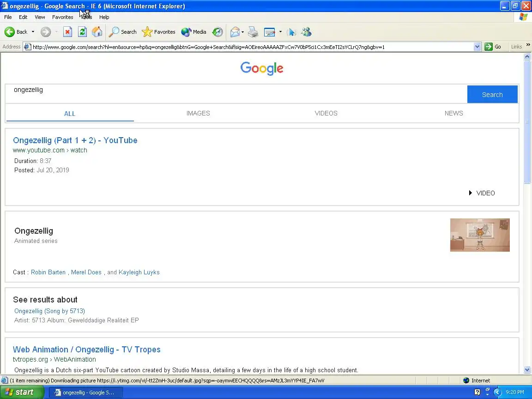The height and width of the screenshot is (399, 532).
Task: Go to the Home page icon
Action: click(x=97, y=32)
